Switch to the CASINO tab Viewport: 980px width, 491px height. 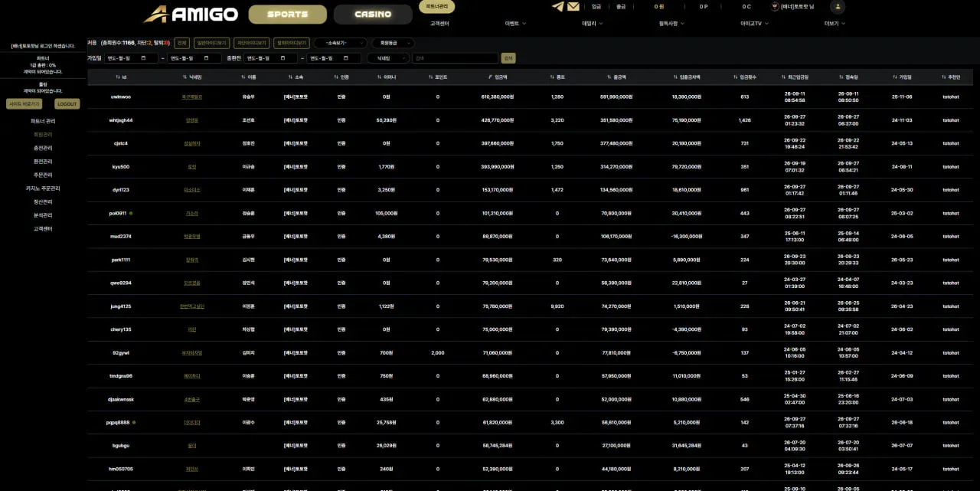pos(373,14)
